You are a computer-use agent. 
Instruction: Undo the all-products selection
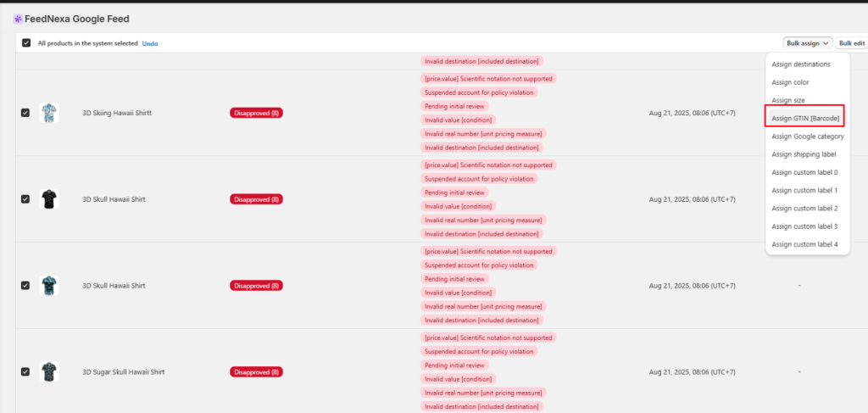pos(150,43)
